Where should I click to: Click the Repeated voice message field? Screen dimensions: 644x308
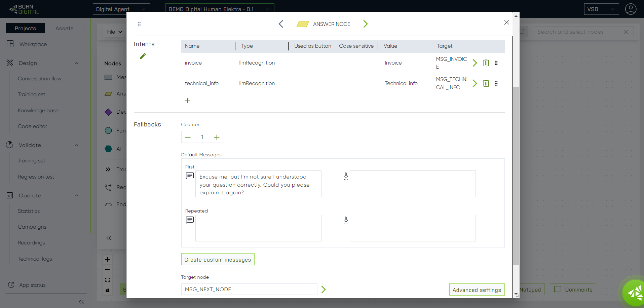[x=413, y=228]
